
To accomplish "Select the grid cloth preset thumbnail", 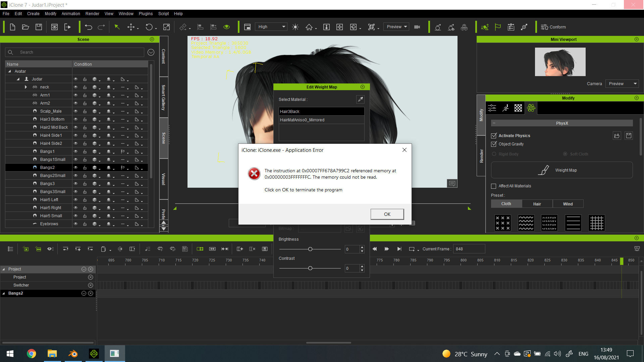I will pyautogui.click(x=597, y=223).
